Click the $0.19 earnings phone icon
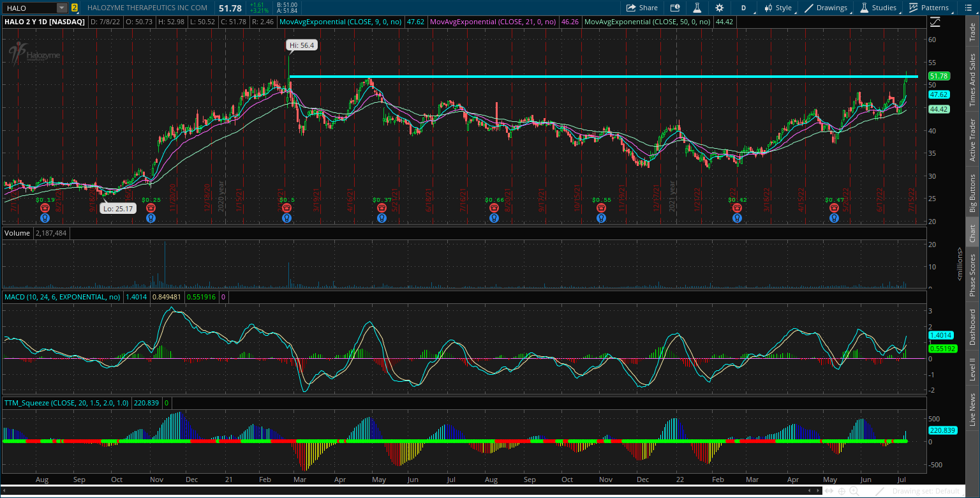This screenshot has height=498, width=980. click(x=45, y=208)
